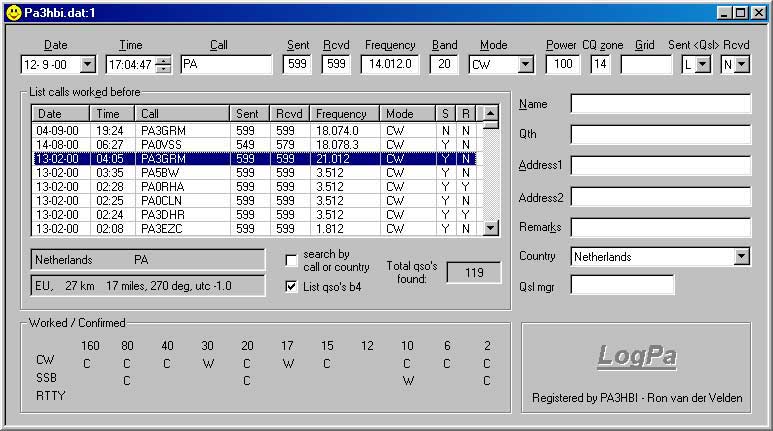Select the row for PA3DHR
Screen dimensions: 773x431
254,215
